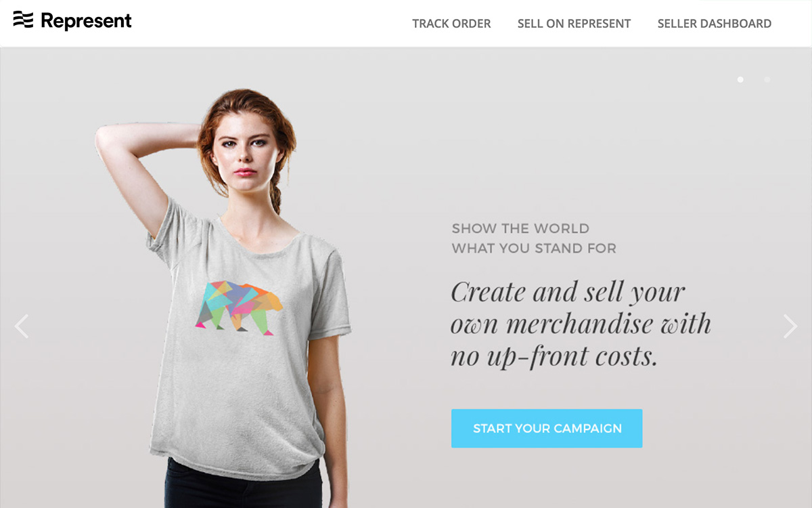Open the Track Order page
The height and width of the screenshot is (508, 812).
pos(451,24)
